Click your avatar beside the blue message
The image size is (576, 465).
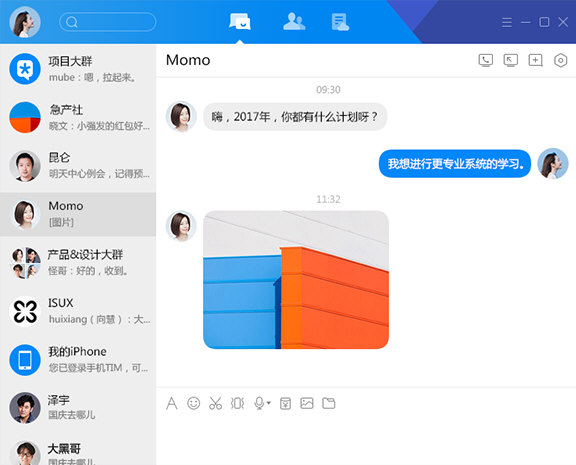pos(552,163)
